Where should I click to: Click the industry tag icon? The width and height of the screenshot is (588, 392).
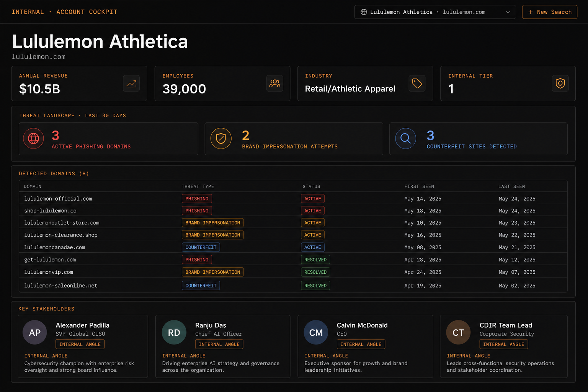(x=417, y=83)
